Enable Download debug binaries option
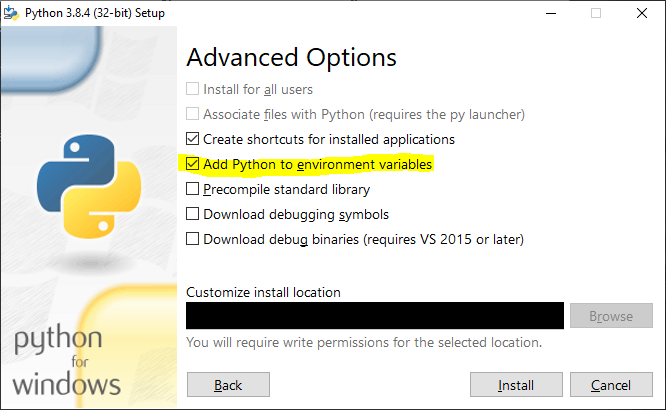Image resolution: width=666 pixels, height=410 pixels. coord(192,239)
